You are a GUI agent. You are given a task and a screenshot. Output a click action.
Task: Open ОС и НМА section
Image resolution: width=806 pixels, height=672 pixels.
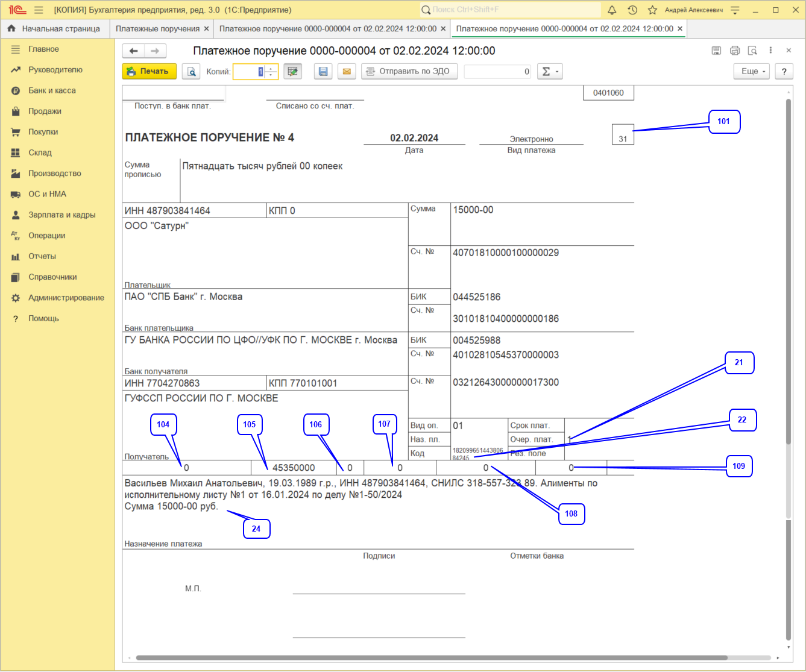click(x=57, y=194)
